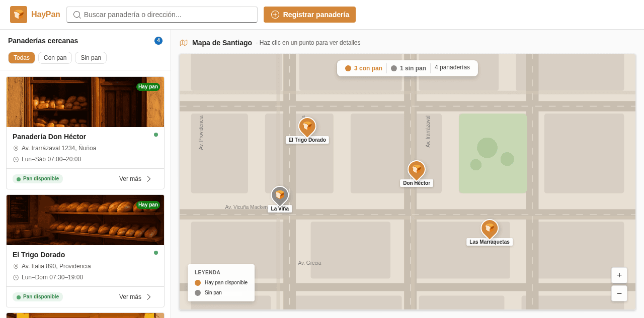Click the 1 sin pan map counter
The width and height of the screenshot is (644, 318).
click(409, 68)
